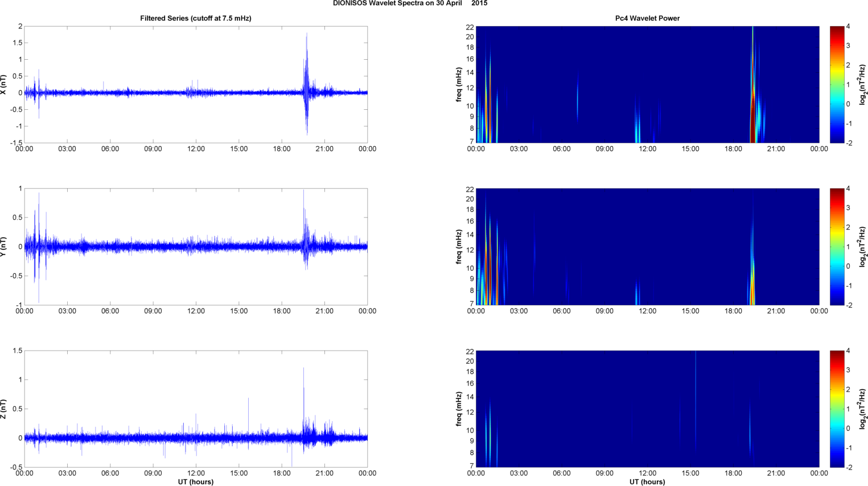Select the X component filtered series plot
Screen dimensions: 868x486
tap(196, 84)
